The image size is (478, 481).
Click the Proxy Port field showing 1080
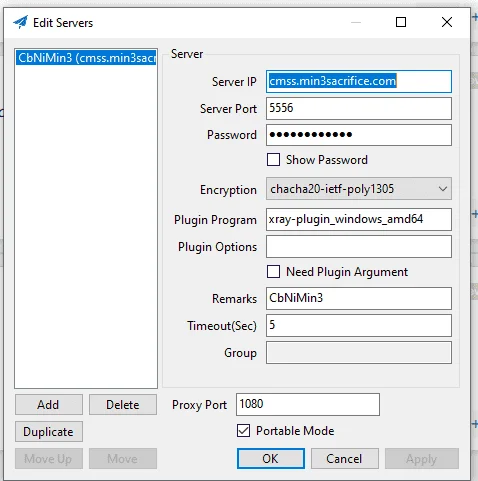pyautogui.click(x=308, y=404)
